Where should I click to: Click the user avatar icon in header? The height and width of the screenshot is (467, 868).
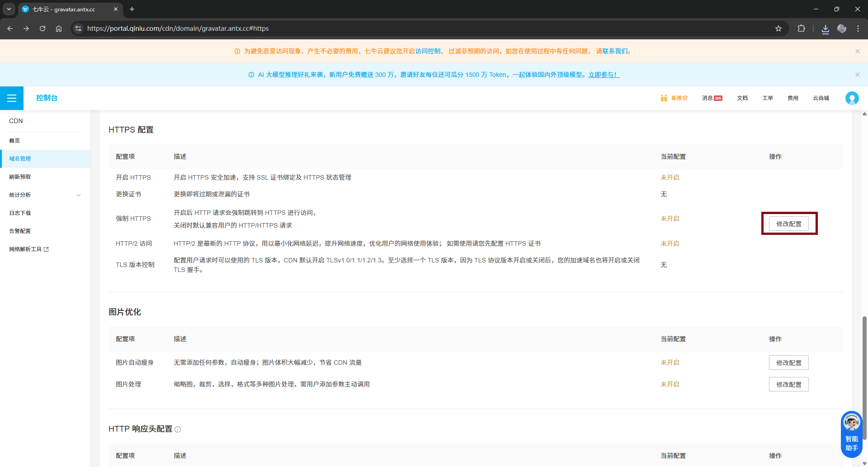point(852,98)
